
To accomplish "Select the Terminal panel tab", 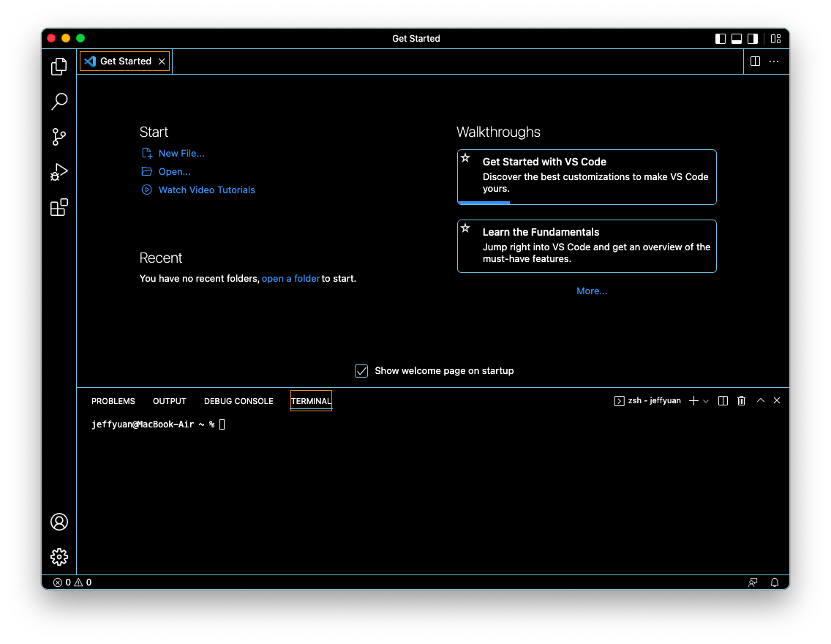I will click(311, 401).
